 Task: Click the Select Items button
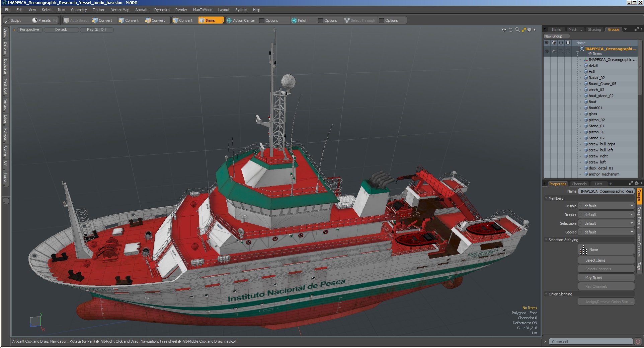pyautogui.click(x=606, y=260)
